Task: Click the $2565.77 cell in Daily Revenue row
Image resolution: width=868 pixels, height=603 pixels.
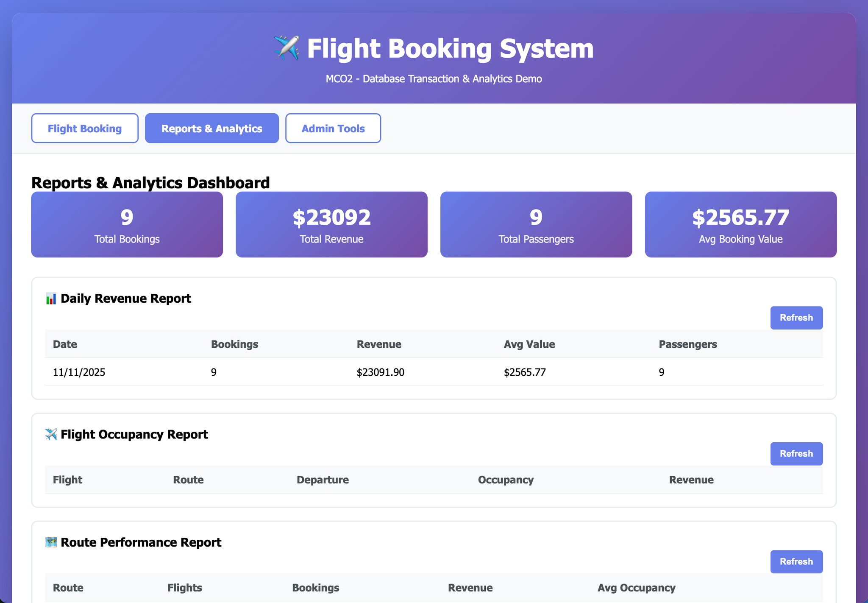Action: pyautogui.click(x=525, y=372)
